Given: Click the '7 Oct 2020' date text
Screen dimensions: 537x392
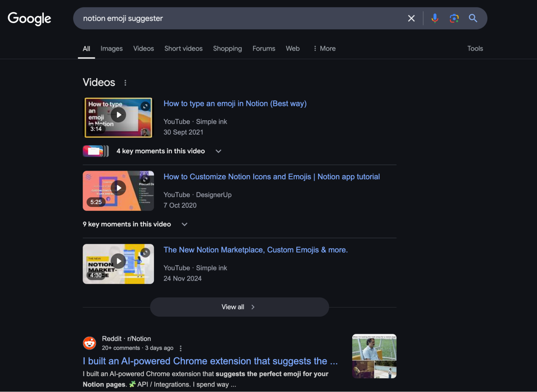Looking at the screenshot, I should (180, 205).
